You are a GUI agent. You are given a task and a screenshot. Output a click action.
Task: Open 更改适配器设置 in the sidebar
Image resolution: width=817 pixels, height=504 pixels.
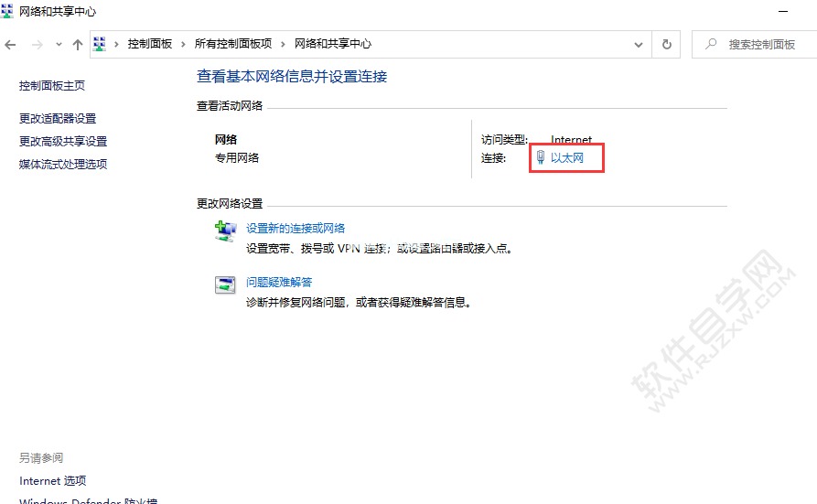[x=58, y=119]
